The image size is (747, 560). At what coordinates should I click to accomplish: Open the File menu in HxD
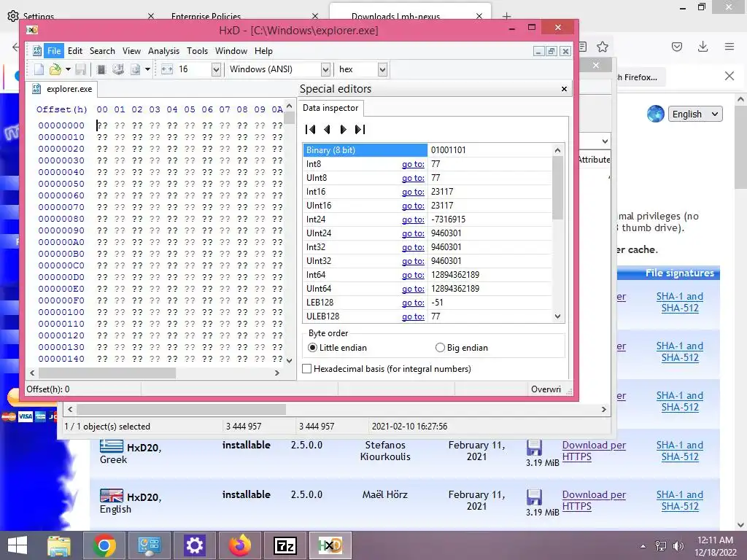(x=54, y=51)
